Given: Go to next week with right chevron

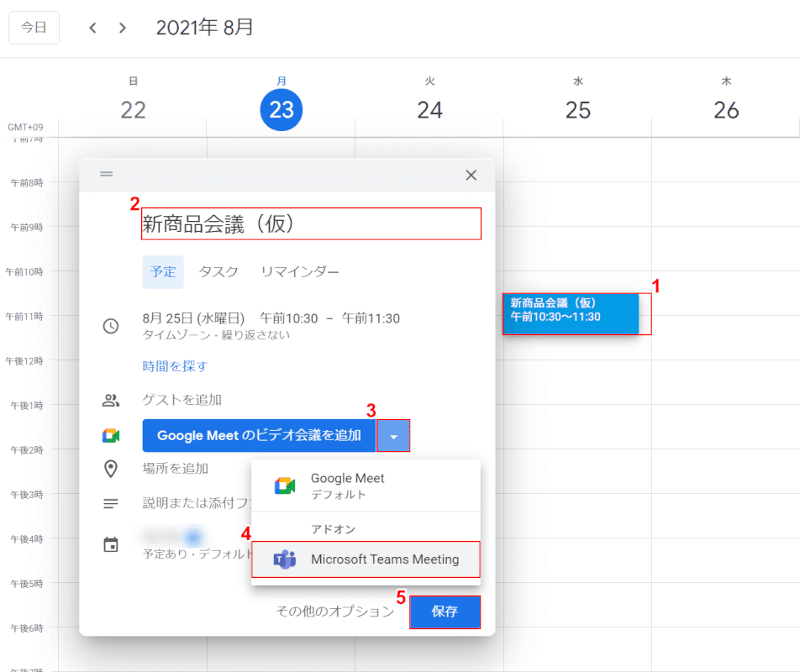Looking at the screenshot, I should tap(123, 28).
